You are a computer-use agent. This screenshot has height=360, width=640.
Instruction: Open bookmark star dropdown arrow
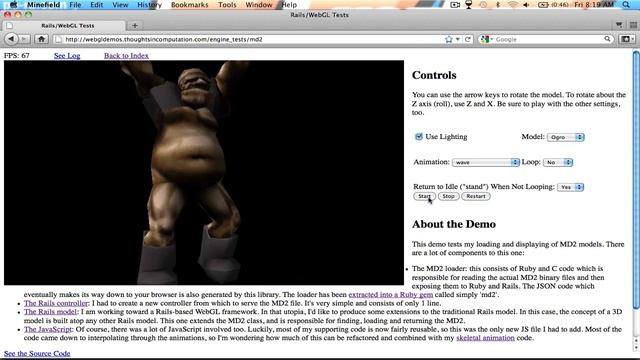[x=458, y=39]
